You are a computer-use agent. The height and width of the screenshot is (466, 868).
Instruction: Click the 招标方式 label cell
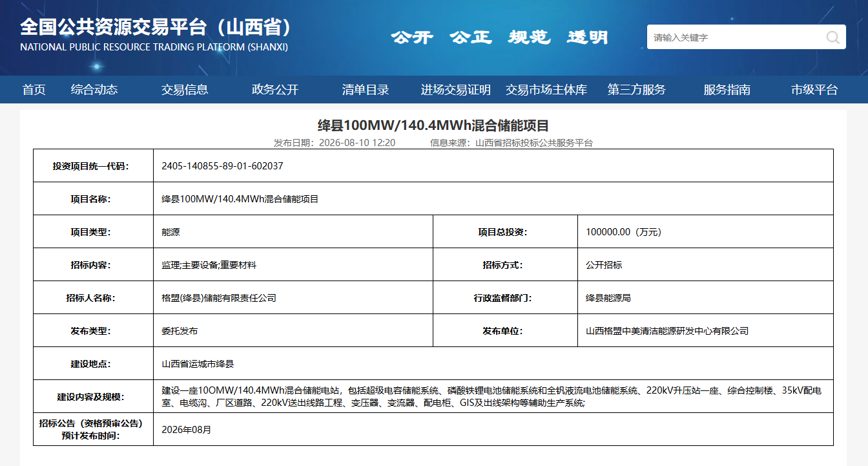coord(505,265)
